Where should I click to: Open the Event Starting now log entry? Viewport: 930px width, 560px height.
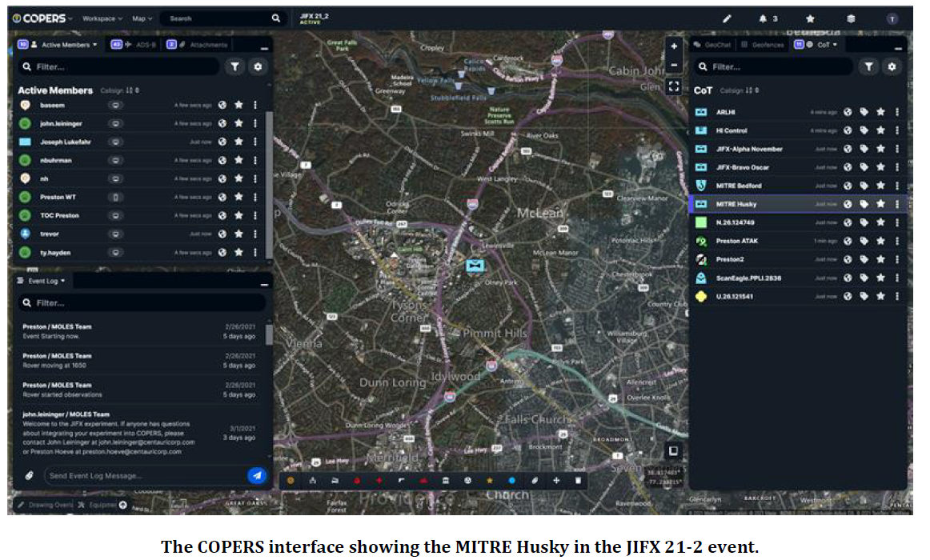[x=139, y=331]
